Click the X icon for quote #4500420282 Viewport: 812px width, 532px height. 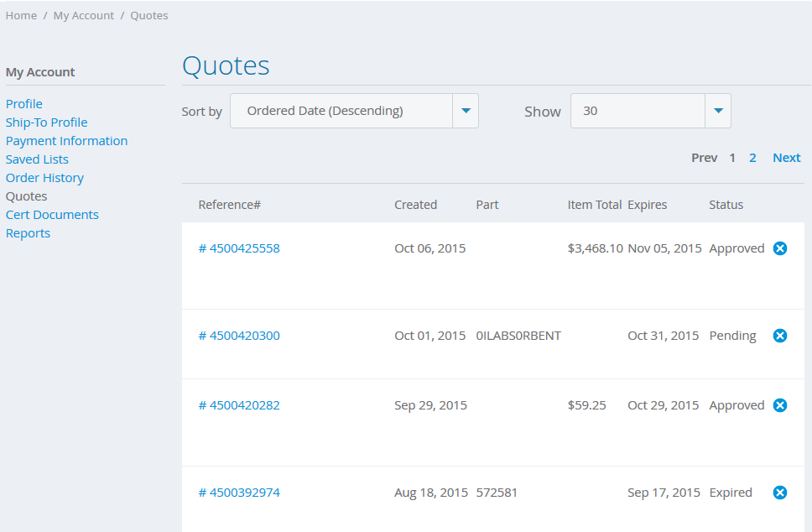[779, 405]
